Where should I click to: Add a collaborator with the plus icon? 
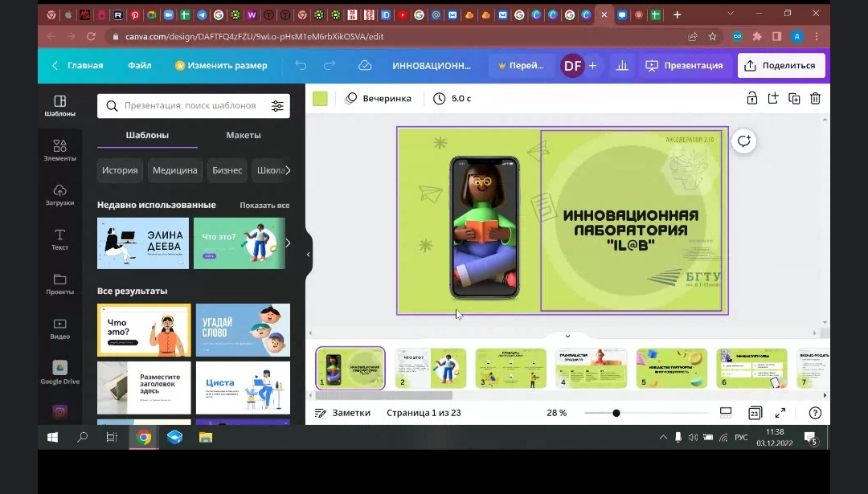point(592,65)
